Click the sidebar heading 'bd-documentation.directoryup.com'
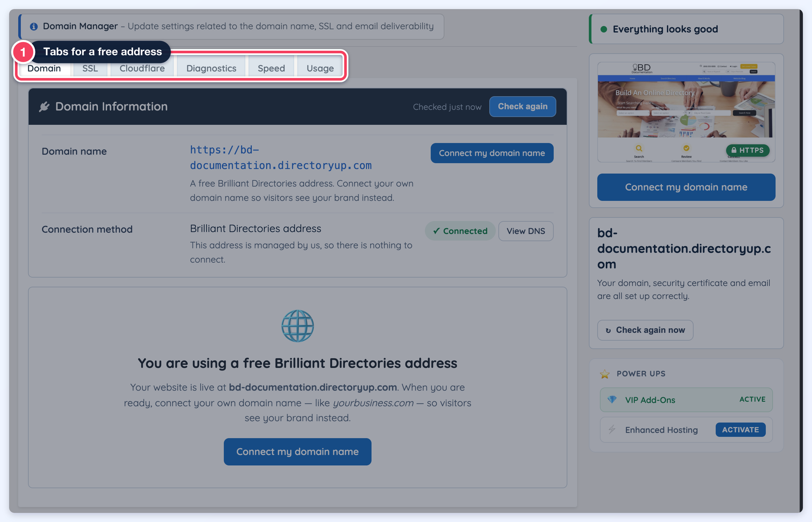Viewport: 812px width, 522px height. pyautogui.click(x=684, y=248)
